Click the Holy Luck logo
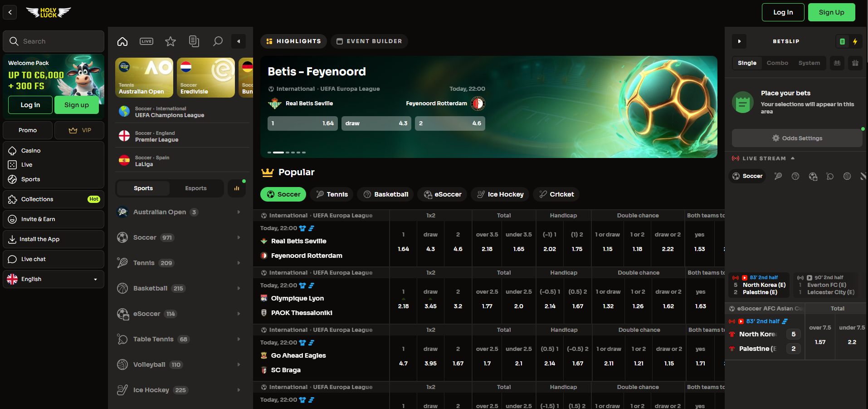 [49, 12]
